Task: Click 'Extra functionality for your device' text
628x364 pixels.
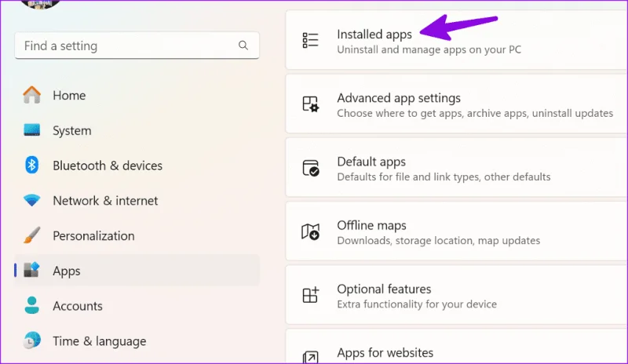Action: coord(417,304)
